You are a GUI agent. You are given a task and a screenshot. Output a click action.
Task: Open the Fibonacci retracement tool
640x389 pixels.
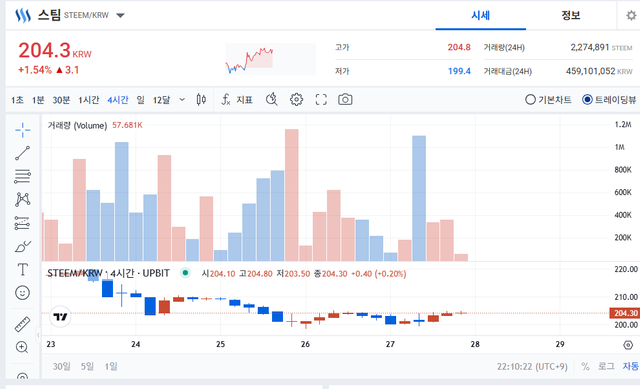[22, 176]
